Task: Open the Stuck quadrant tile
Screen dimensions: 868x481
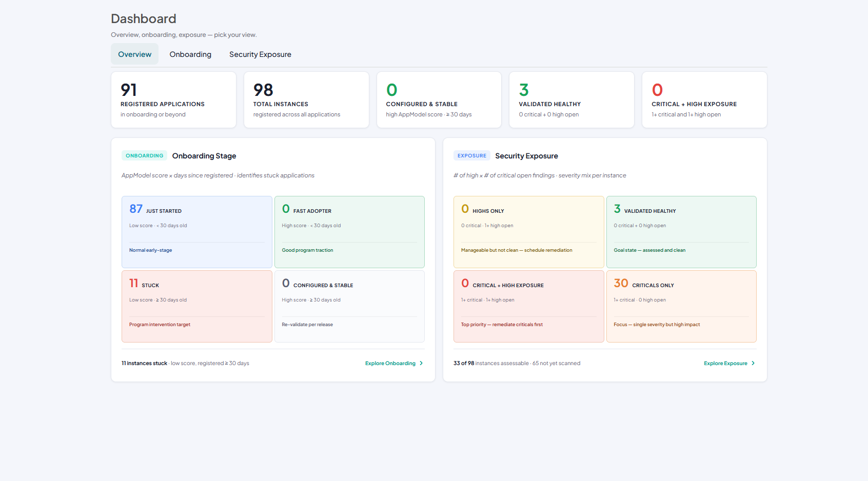Action: click(x=197, y=306)
